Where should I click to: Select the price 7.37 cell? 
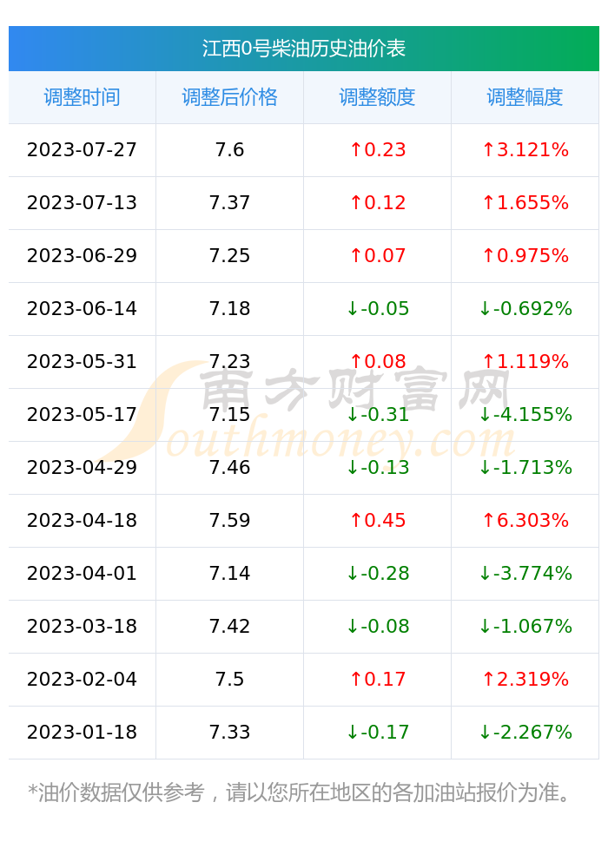tap(229, 202)
